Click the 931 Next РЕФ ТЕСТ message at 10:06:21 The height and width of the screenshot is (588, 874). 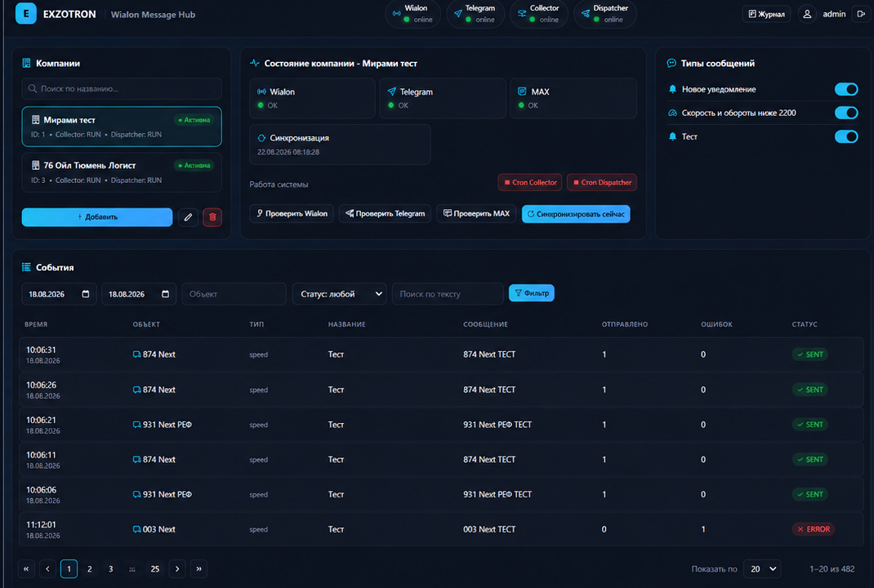click(497, 425)
